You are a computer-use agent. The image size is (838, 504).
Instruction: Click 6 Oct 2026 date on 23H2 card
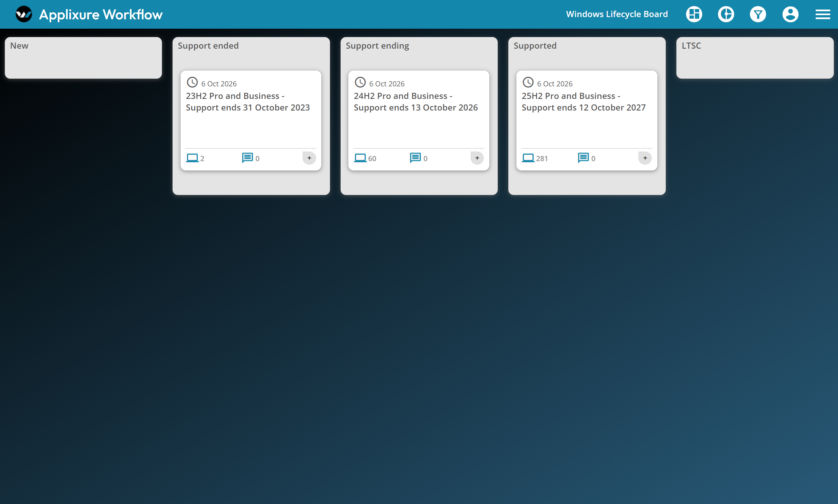219,84
